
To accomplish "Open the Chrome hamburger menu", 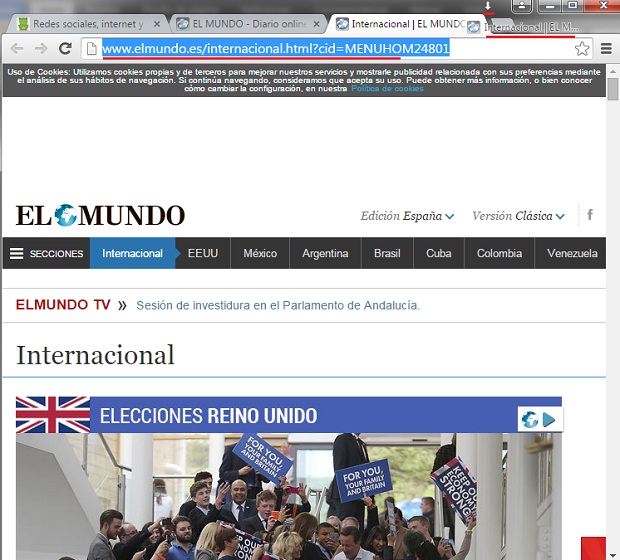I will [x=606, y=48].
